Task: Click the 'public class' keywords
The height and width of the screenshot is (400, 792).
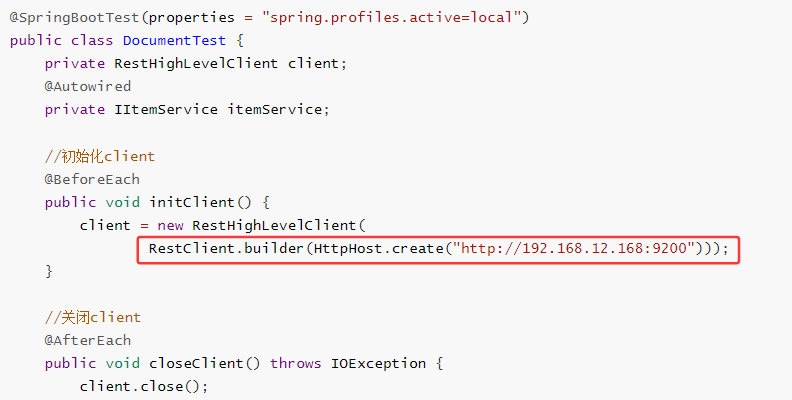Action: (61, 40)
